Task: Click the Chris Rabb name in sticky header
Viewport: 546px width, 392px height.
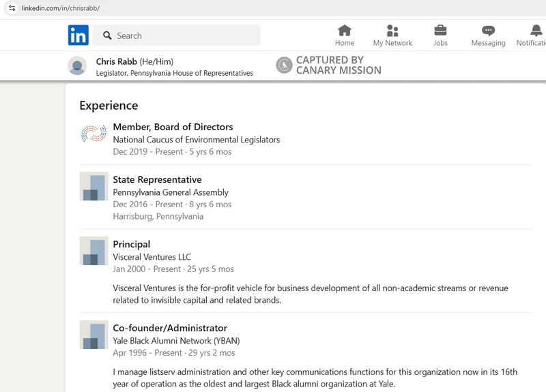Action: click(116, 61)
